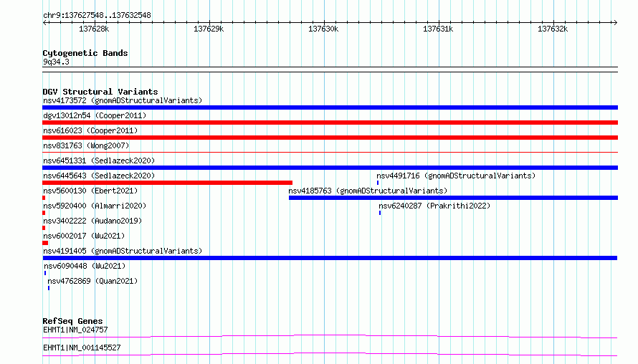Click the 137630k ruler tick label
Image resolution: width=638 pixels, height=364 pixels.
pos(323,29)
